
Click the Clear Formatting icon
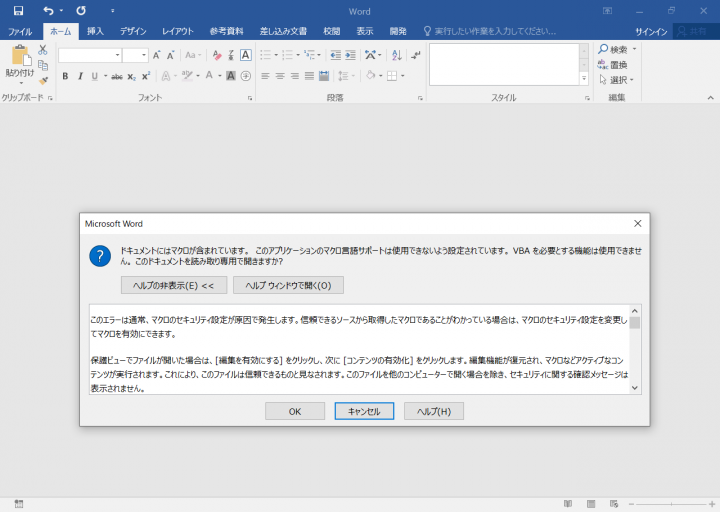click(217, 55)
